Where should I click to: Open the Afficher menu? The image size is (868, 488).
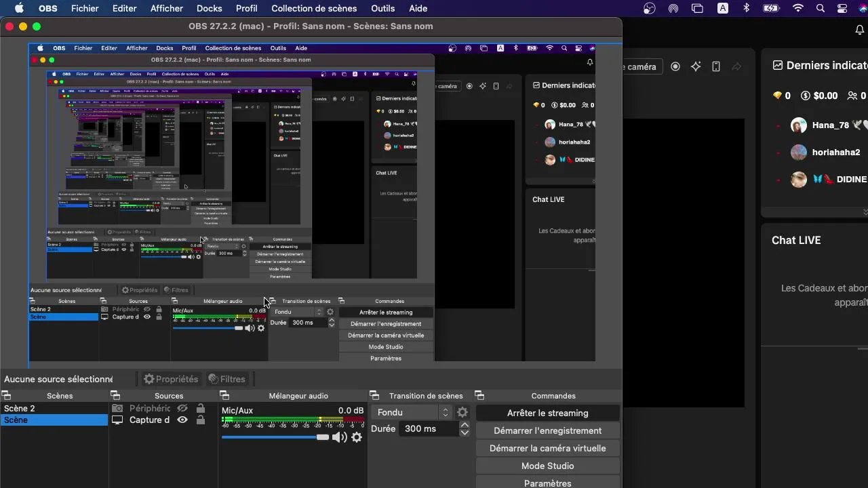167,8
